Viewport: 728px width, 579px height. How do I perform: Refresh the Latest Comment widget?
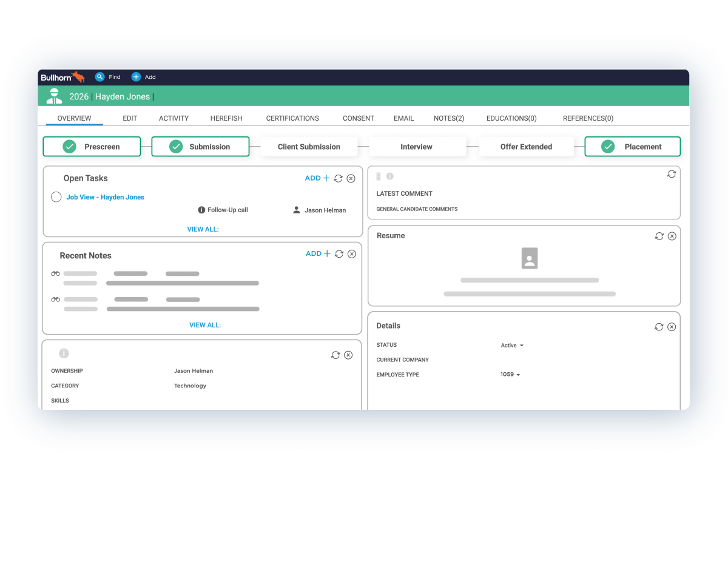[672, 174]
